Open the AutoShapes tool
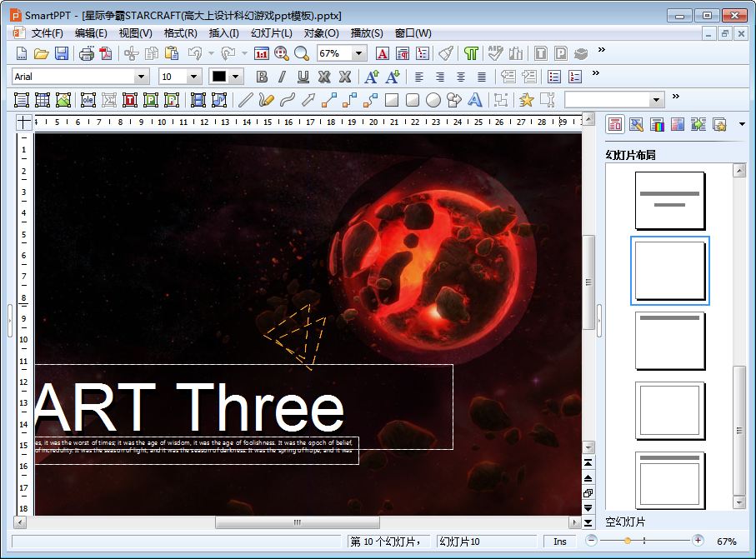The height and width of the screenshot is (559, 756). point(453,100)
